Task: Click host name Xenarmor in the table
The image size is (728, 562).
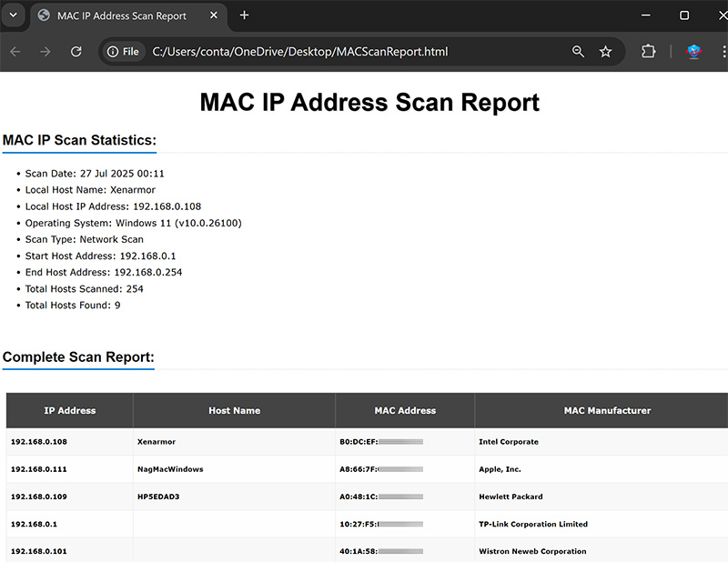Action: 157,442
